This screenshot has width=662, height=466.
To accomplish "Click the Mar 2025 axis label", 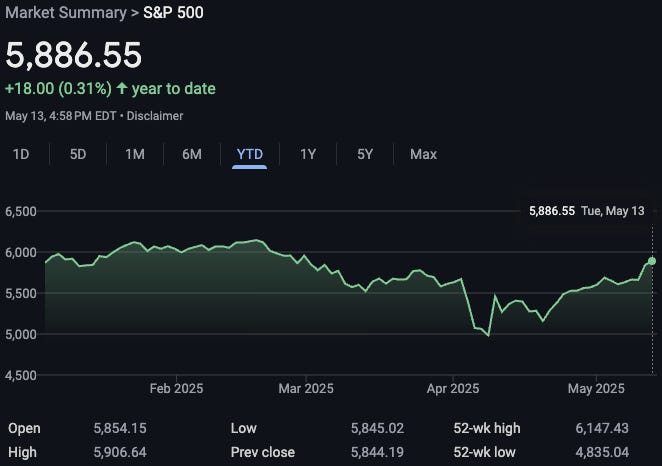I will 306,388.
